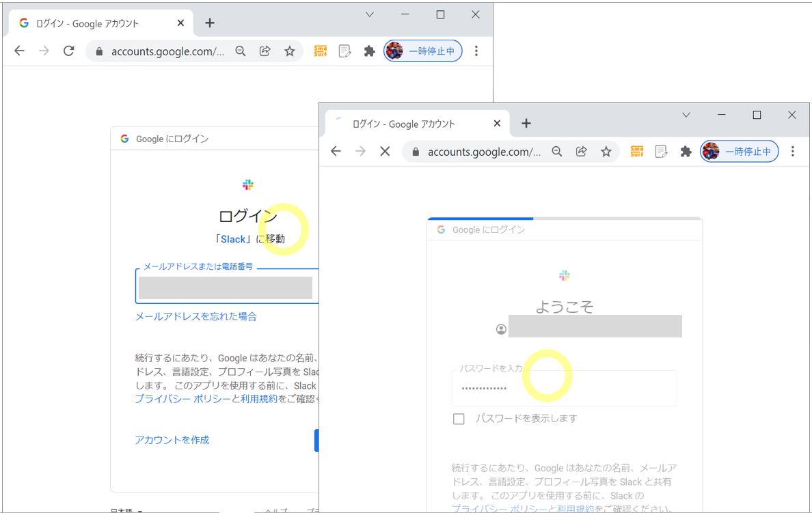This screenshot has width=812, height=513.
Task: Click the SMS Surf extension in the front window
Action: [636, 152]
